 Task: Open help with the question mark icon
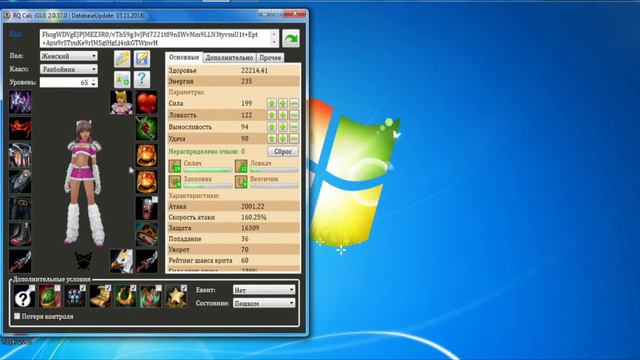click(x=142, y=79)
